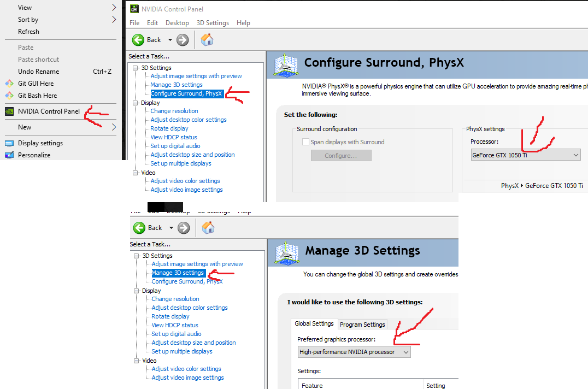Open the File menu in NVIDIA Control Panel
Image resolution: width=588 pixels, height=389 pixels.
click(134, 23)
